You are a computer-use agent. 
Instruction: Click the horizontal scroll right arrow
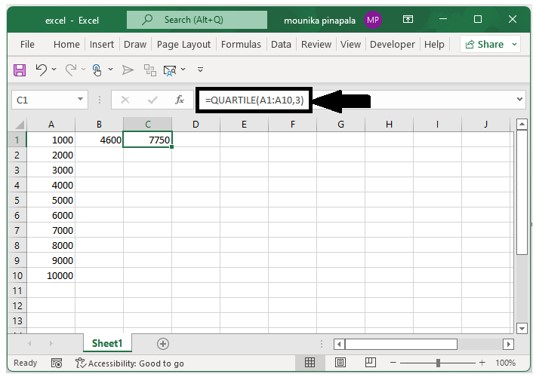508,344
